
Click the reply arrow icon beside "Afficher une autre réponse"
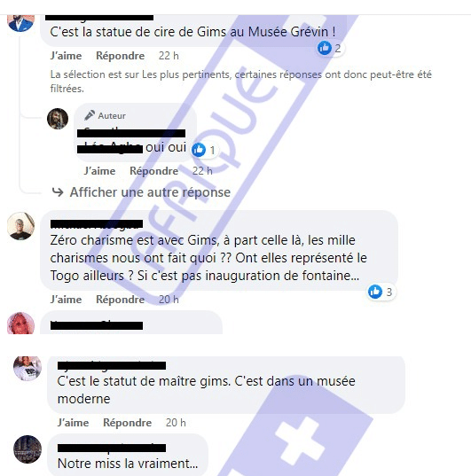[x=58, y=192]
